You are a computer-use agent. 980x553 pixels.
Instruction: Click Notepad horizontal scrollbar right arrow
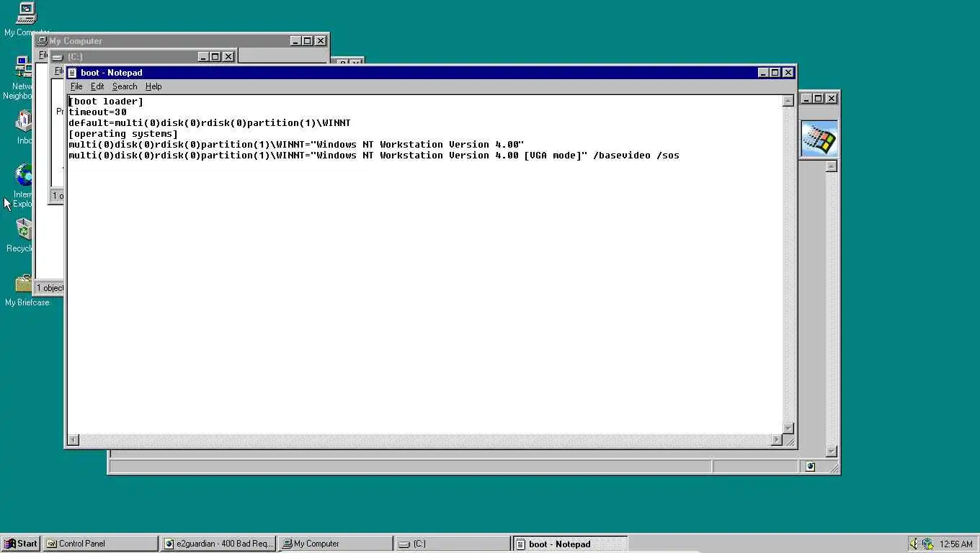777,439
